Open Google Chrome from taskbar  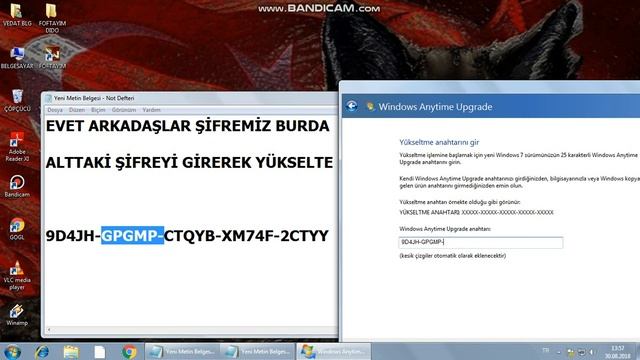[x=129, y=352]
